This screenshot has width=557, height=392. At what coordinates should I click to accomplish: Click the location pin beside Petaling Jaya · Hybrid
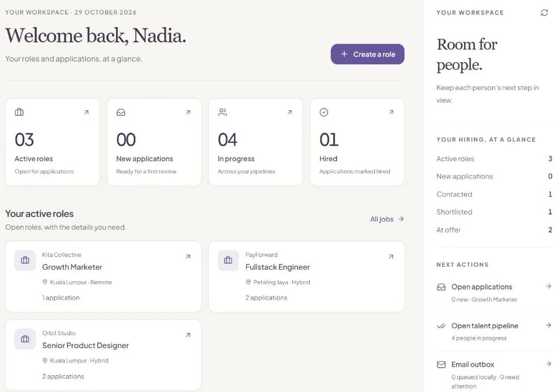(248, 282)
